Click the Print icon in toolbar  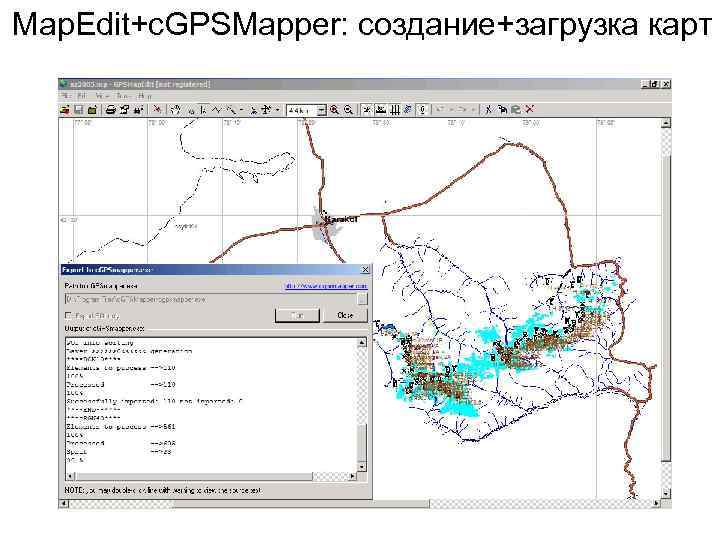[111, 110]
